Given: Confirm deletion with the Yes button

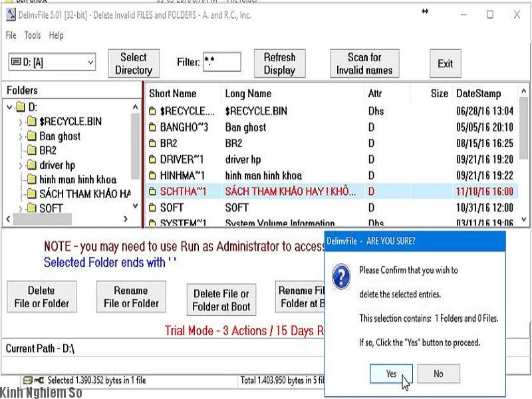Looking at the screenshot, I should 391,374.
